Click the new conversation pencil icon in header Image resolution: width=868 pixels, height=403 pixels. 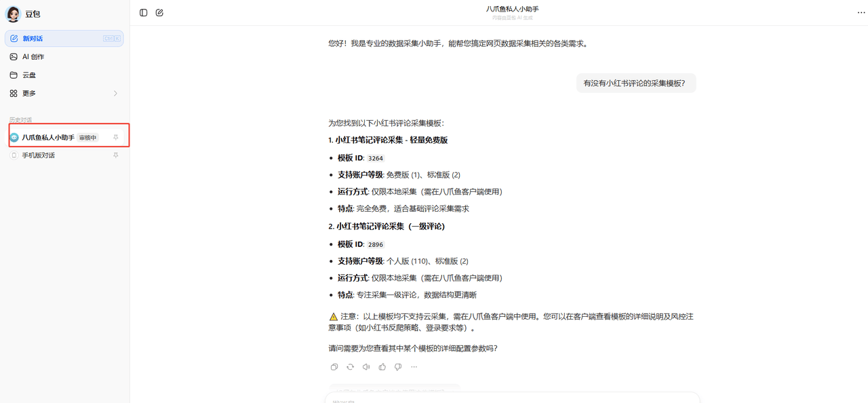tap(159, 13)
